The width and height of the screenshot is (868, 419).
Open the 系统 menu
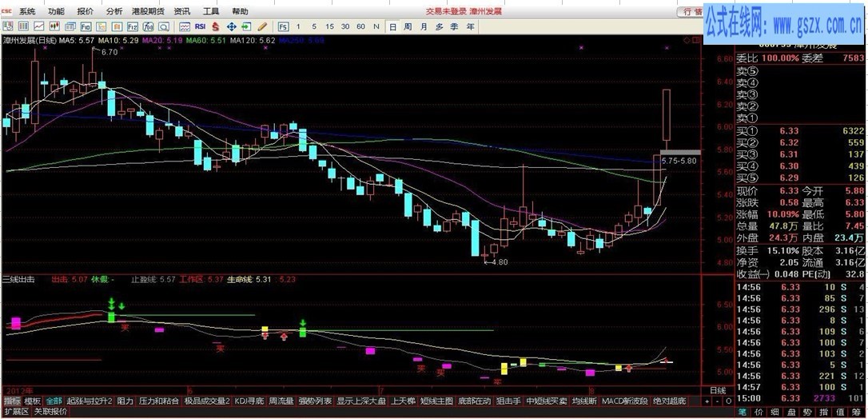[27, 11]
